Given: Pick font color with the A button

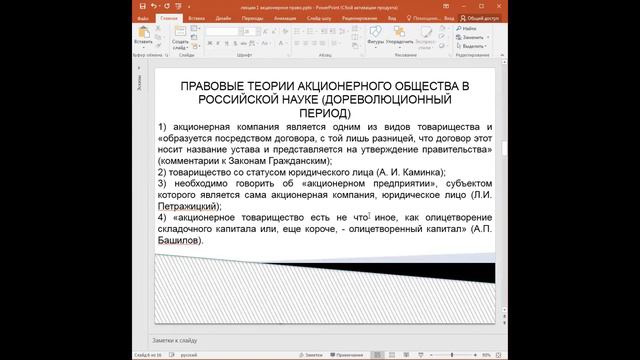Looking at the screenshot, I should coord(280,43).
